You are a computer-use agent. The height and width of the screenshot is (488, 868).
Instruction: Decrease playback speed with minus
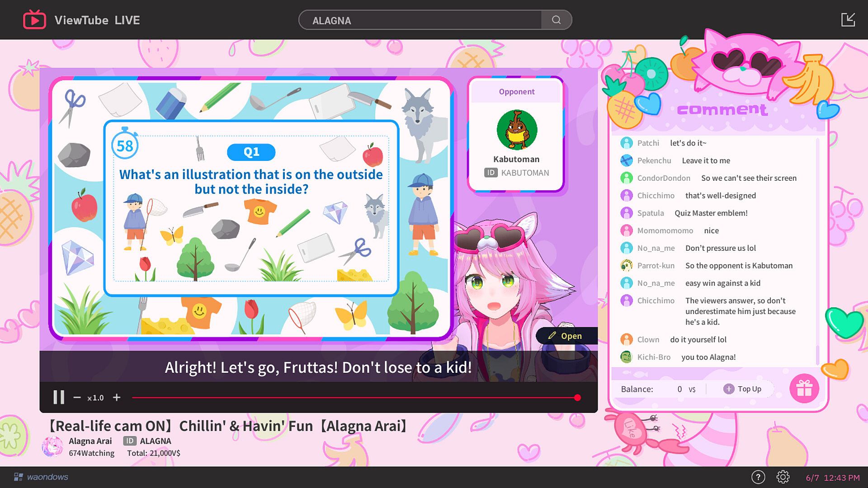tap(77, 397)
